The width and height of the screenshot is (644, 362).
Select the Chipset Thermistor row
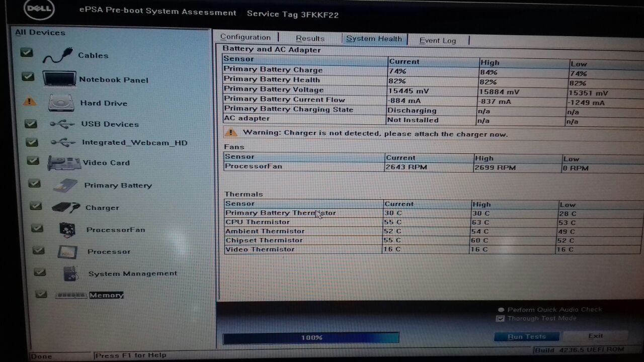[434, 240]
